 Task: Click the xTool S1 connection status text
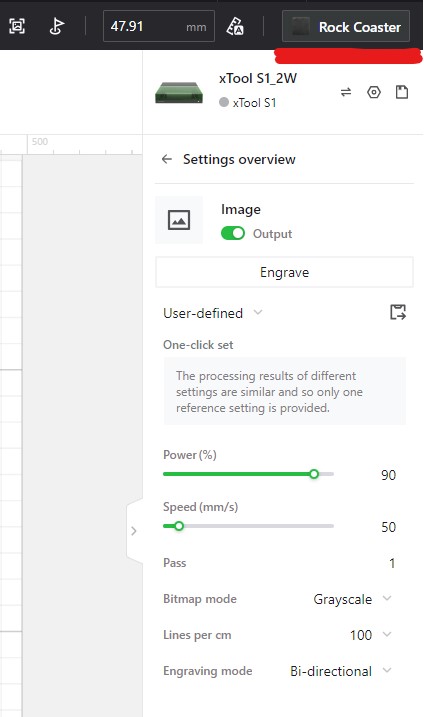[254, 102]
